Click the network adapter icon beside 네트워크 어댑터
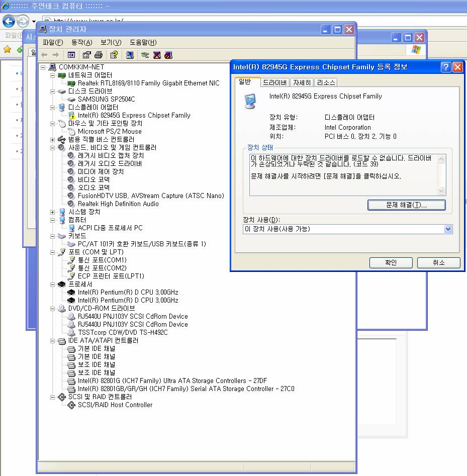This screenshot has width=467, height=476. pyautogui.click(x=62, y=75)
